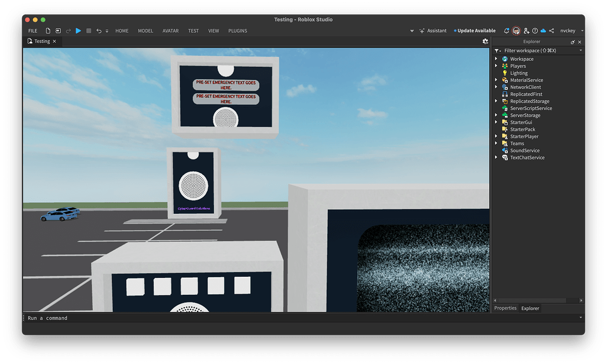
Task: Expand the Players tree node
Action: click(496, 66)
